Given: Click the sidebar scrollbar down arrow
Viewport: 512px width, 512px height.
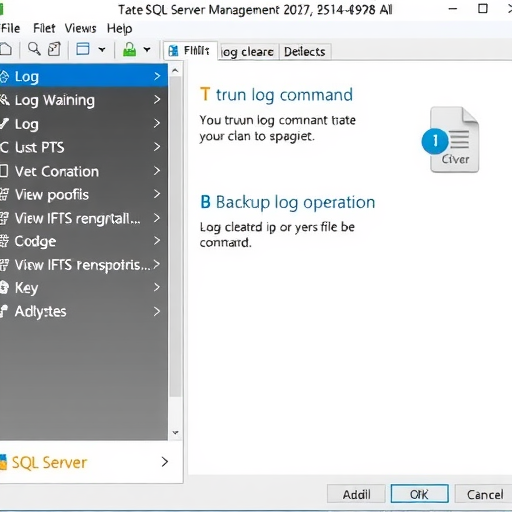Looking at the screenshot, I should 175,433.
